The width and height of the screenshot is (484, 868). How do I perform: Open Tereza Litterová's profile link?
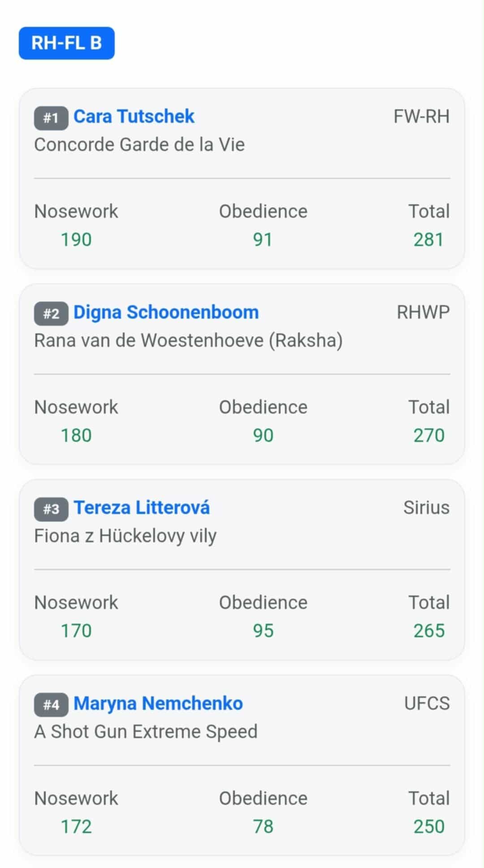pos(141,508)
